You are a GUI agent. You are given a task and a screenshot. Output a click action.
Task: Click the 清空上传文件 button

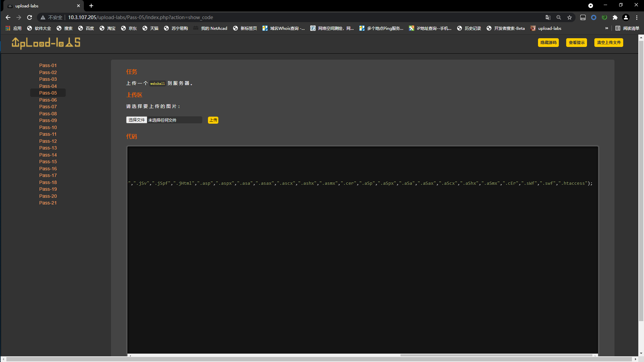608,43
